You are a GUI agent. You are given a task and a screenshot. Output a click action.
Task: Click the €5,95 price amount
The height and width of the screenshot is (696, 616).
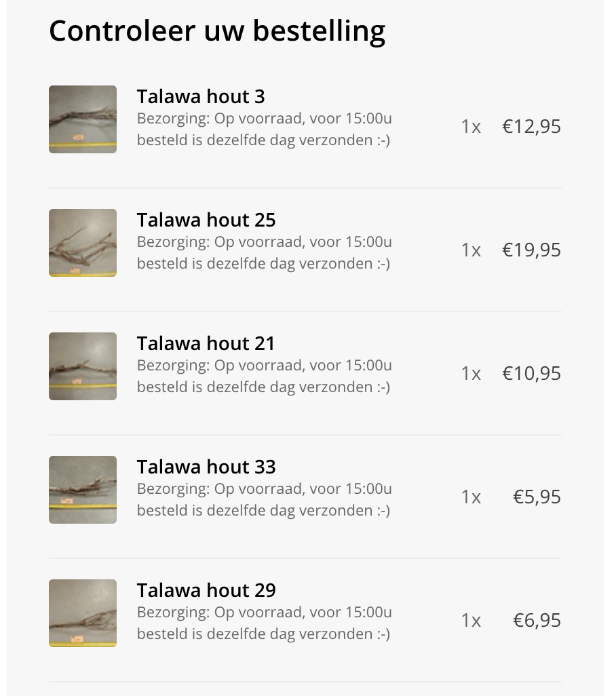[537, 497]
